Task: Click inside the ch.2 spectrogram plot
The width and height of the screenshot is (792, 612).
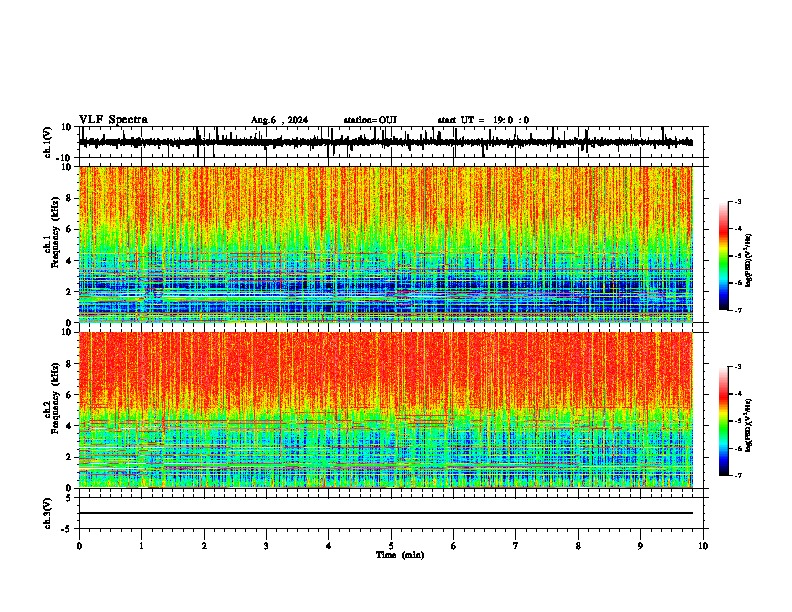Action: (x=386, y=410)
